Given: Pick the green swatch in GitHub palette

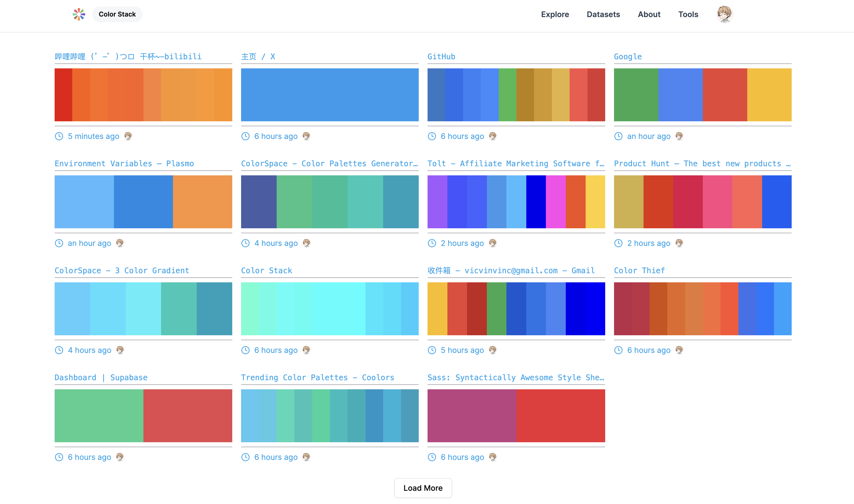Looking at the screenshot, I should click(x=508, y=95).
